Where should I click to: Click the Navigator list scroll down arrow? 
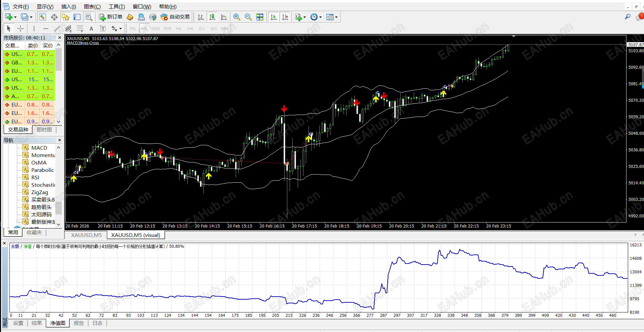pyautogui.click(x=59, y=224)
